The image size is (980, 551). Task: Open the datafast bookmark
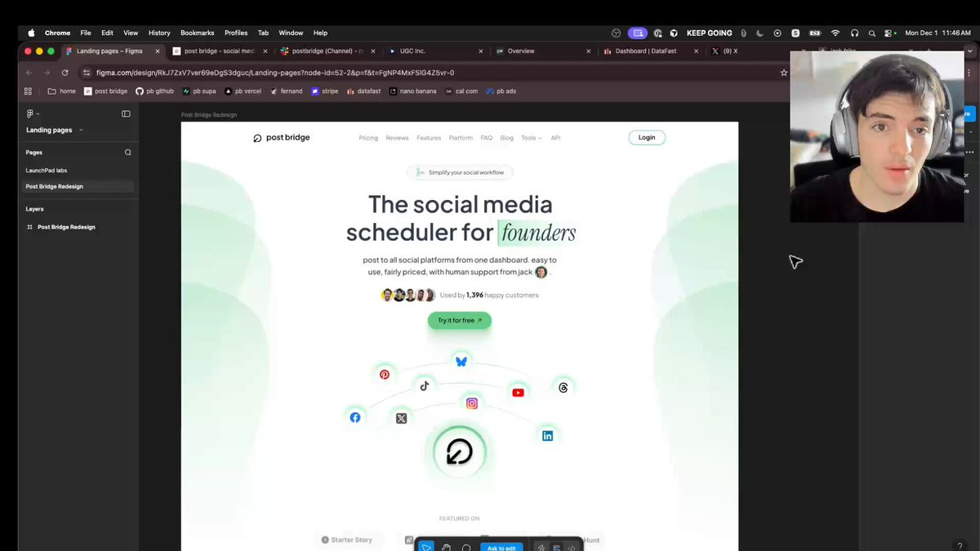coord(363,91)
